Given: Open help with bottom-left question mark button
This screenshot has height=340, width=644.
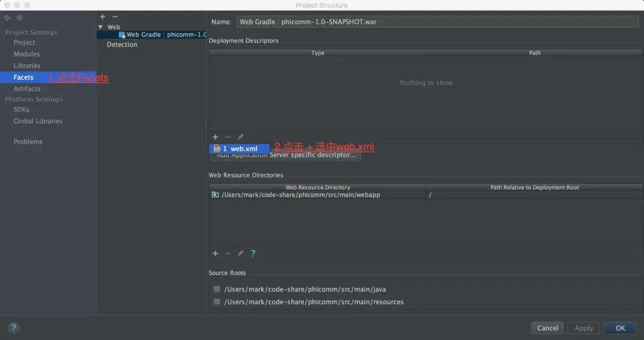Looking at the screenshot, I should [13, 327].
